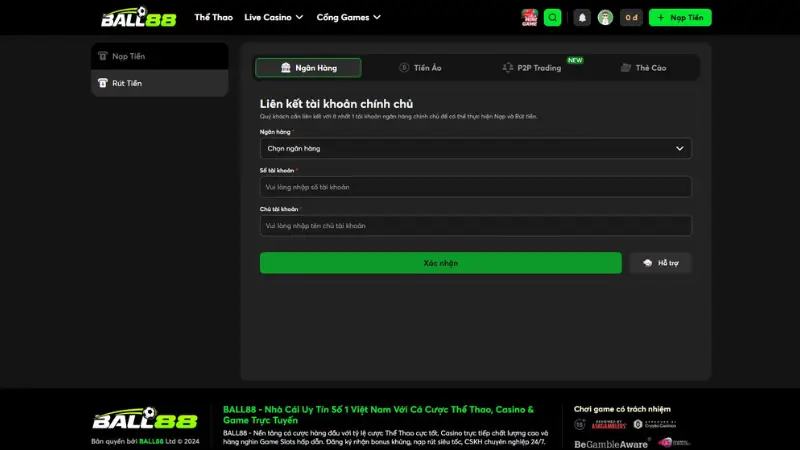Switch to the Tiền Ảo tab
The width and height of the screenshot is (800, 450).
(420, 68)
